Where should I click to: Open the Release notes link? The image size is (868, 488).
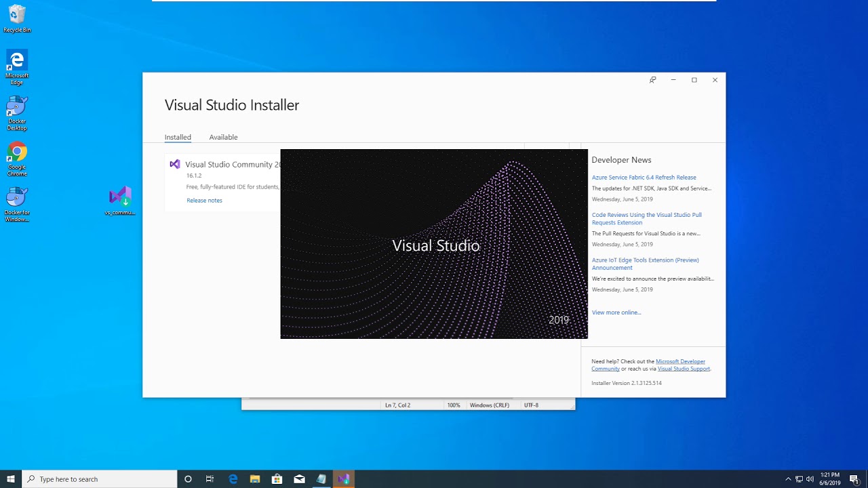tap(204, 201)
